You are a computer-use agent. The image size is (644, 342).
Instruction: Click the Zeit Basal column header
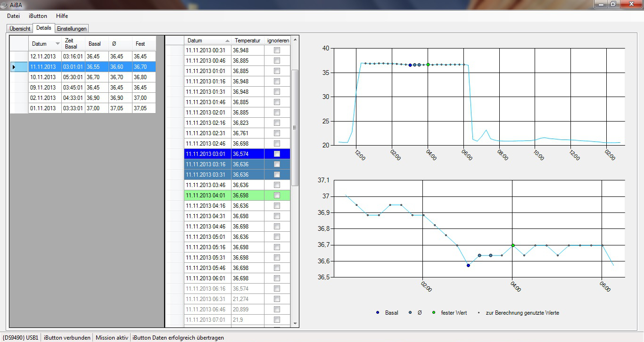pos(73,44)
